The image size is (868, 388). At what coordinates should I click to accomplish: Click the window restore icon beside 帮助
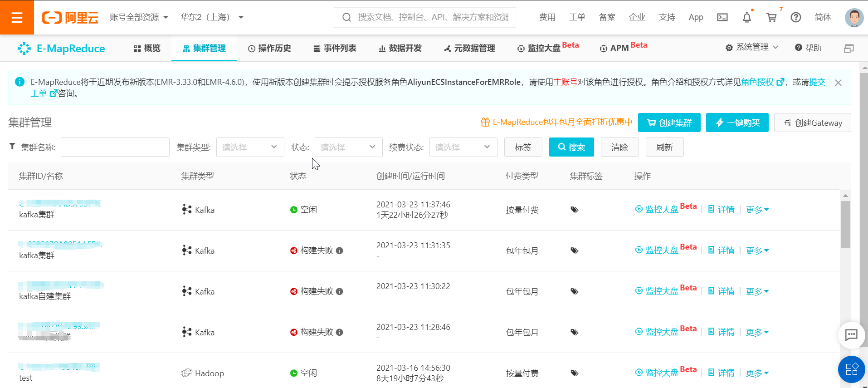pyautogui.click(x=849, y=49)
